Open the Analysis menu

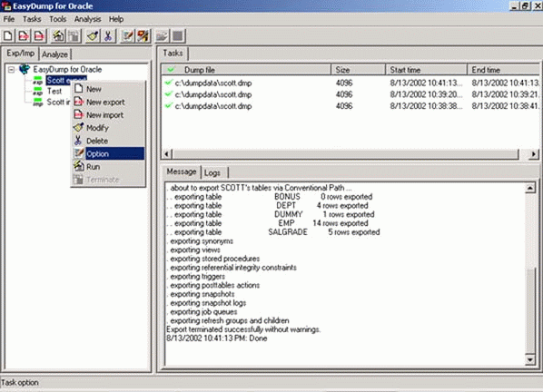pyautogui.click(x=87, y=19)
